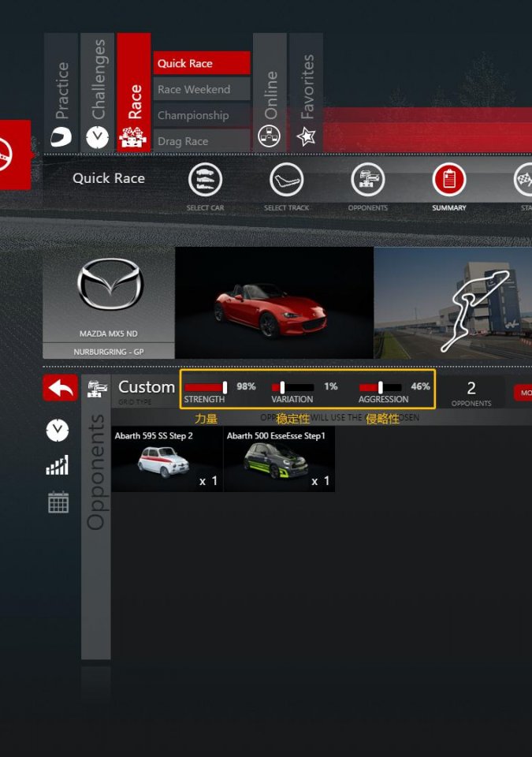Click the Nurburgring track map preview

(453, 303)
